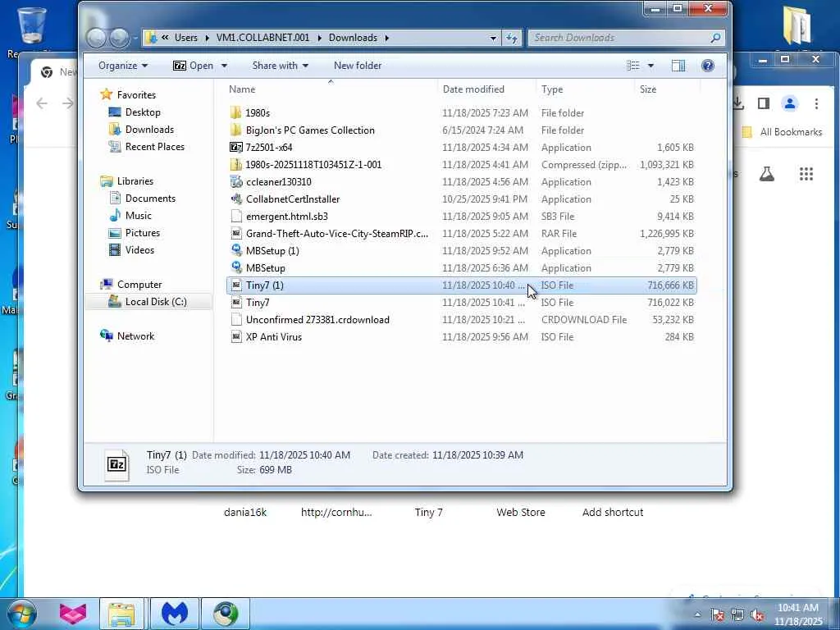The height and width of the screenshot is (630, 840).
Task: Select the emergent.html.sb3 file
Action: (461, 216)
